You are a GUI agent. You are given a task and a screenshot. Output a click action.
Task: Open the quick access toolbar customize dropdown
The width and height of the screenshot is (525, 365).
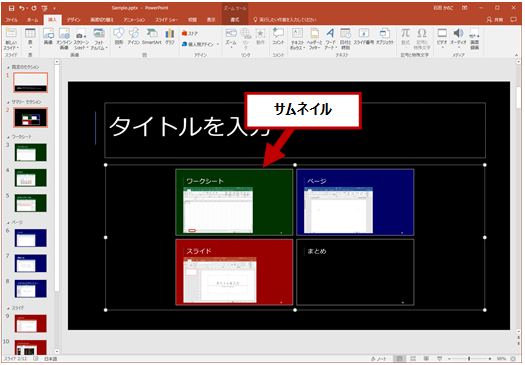54,8
